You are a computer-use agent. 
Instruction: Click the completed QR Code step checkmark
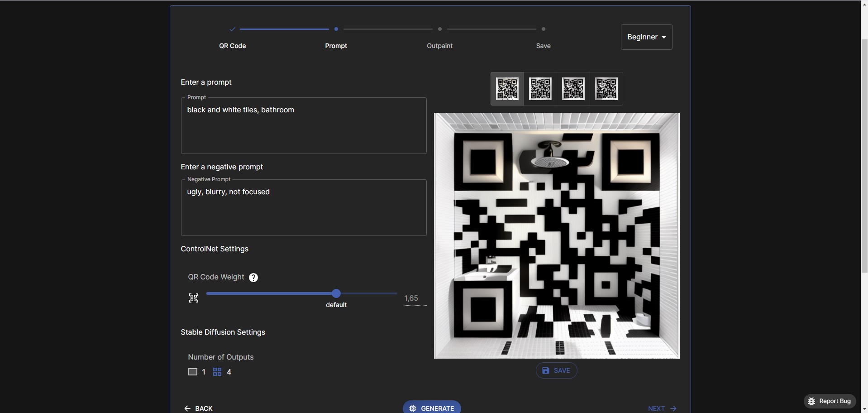point(232,29)
